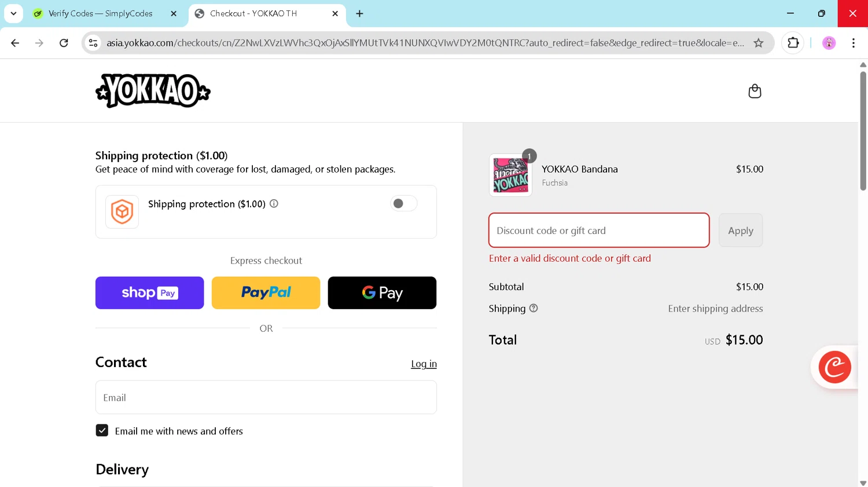Viewport: 868px width, 487px height.
Task: Close the Checkout YOKKAO TH tab
Action: [335, 13]
